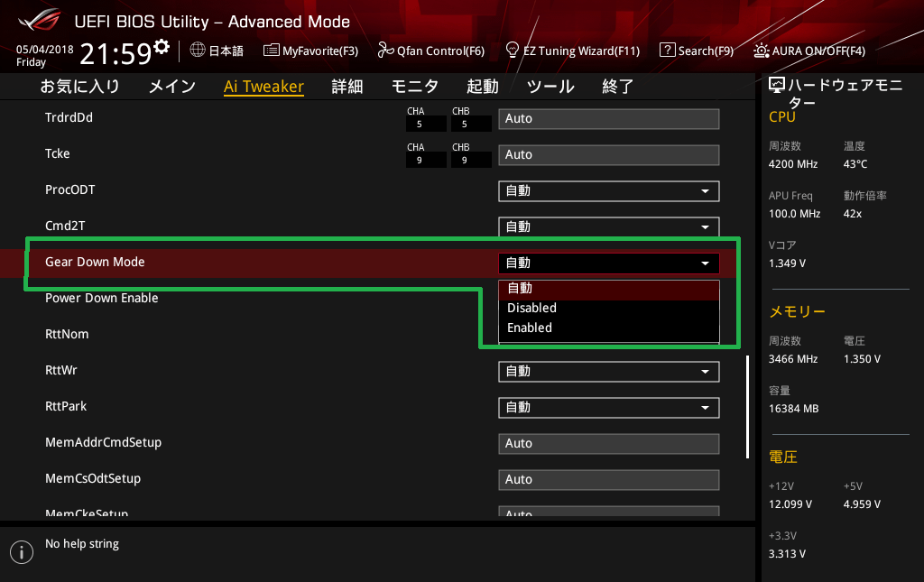Open the モニタ tab
Screen dimensions: 924x582
coord(415,87)
